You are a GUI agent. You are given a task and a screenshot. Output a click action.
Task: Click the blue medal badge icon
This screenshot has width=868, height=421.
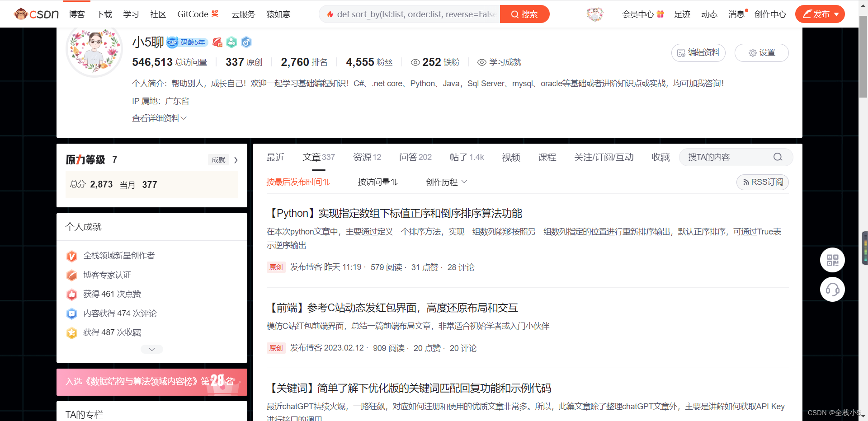tap(246, 42)
